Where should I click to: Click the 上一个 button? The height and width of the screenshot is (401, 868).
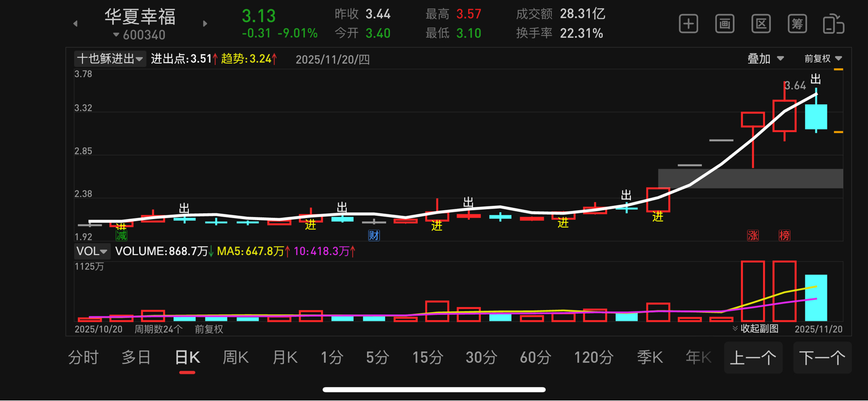coord(753,358)
